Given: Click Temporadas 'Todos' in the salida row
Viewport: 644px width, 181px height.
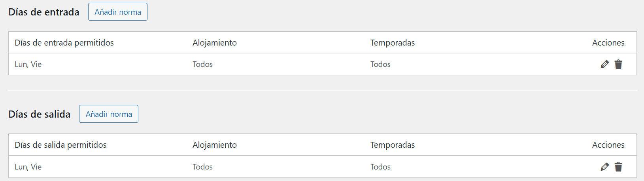Looking at the screenshot, I should 380,167.
